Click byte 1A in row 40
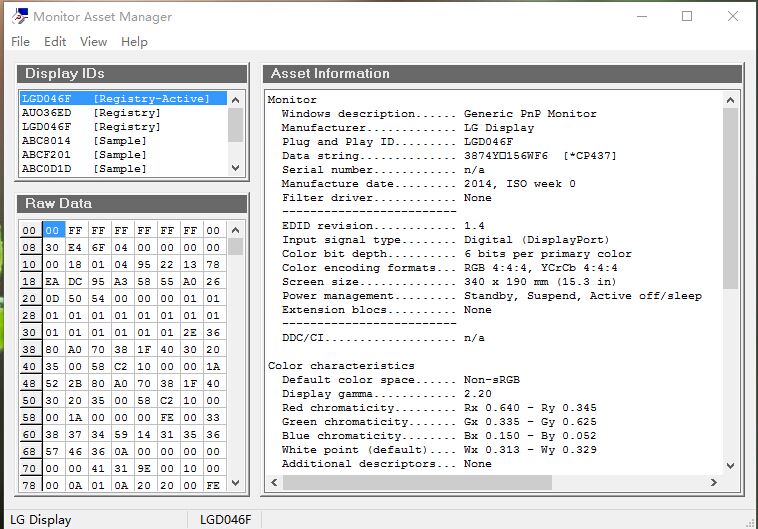This screenshot has width=758, height=529. click(213, 367)
